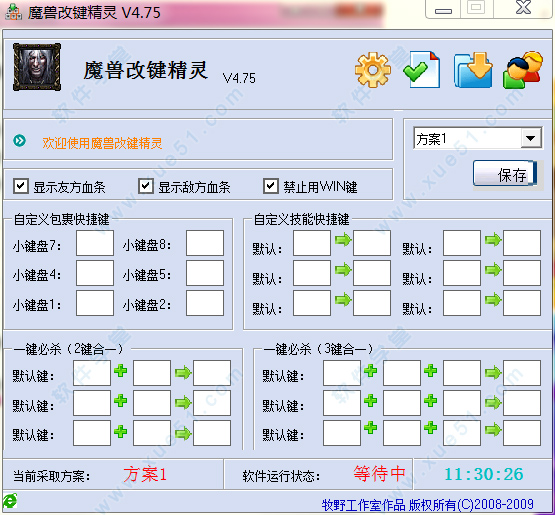
Task: Click 欢迎使用魔兽改键精灵 orange text
Action: pos(102,143)
